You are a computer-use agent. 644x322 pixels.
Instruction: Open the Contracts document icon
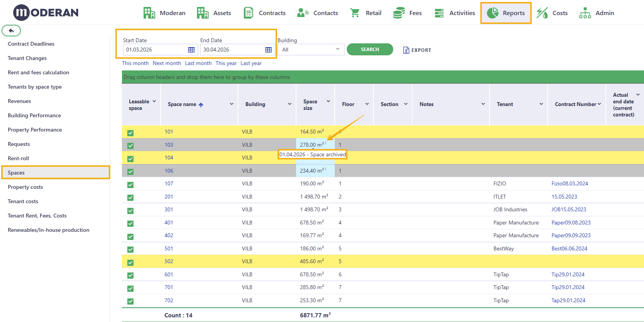(248, 13)
